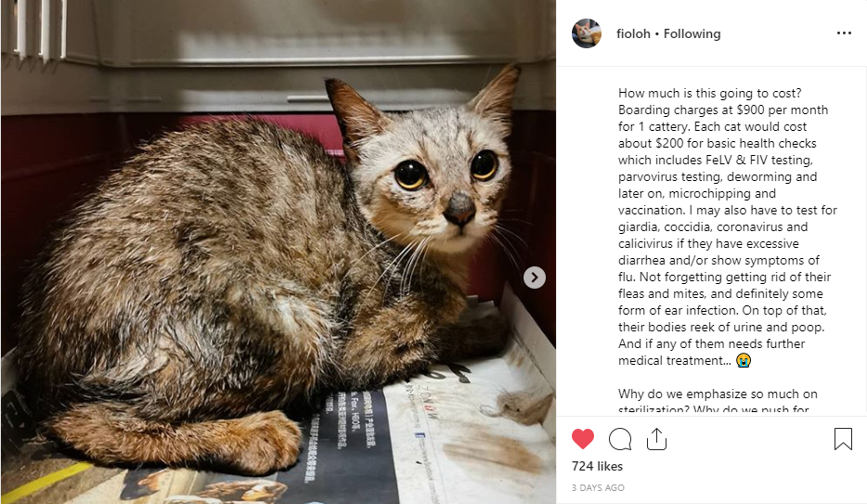Toggle the Following status button
The height and width of the screenshot is (504, 867).
[692, 33]
